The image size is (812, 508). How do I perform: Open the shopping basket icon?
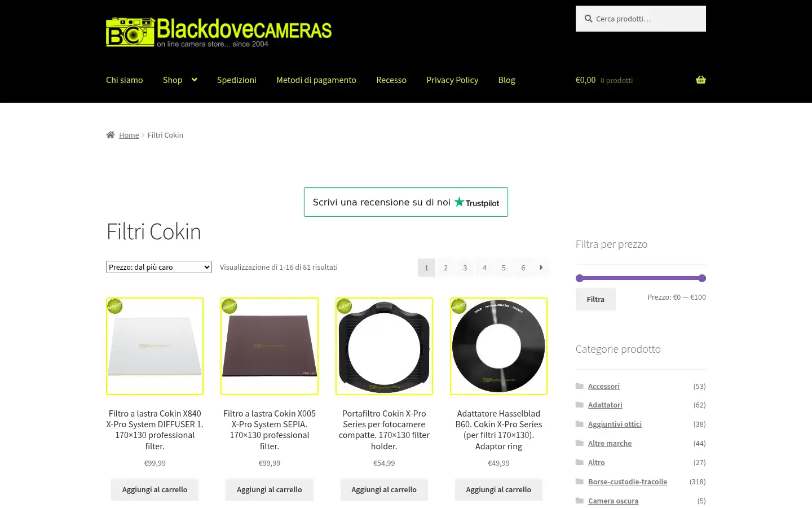coord(701,80)
